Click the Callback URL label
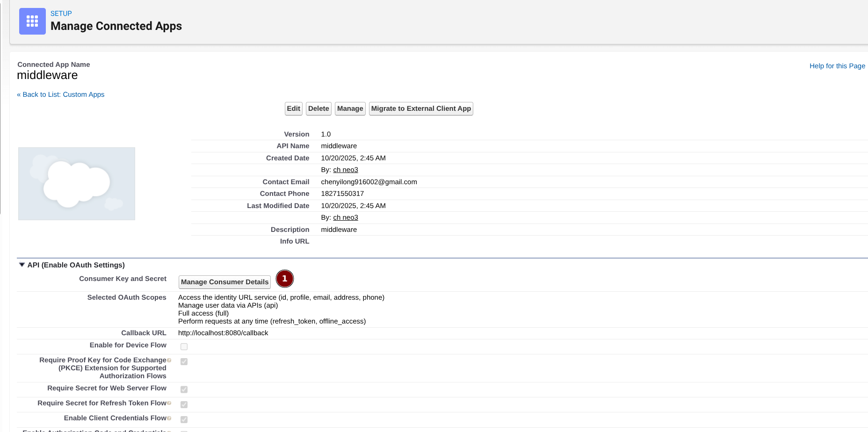 144,333
